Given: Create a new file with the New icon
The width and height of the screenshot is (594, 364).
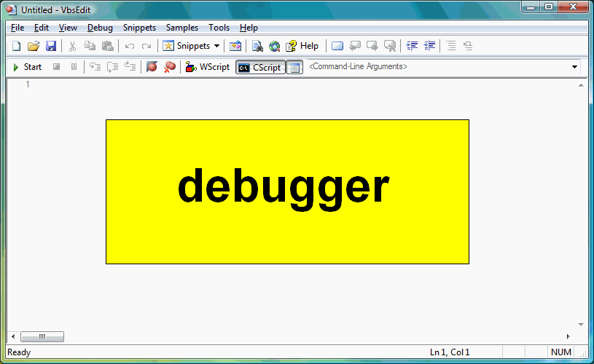Looking at the screenshot, I should (15, 46).
